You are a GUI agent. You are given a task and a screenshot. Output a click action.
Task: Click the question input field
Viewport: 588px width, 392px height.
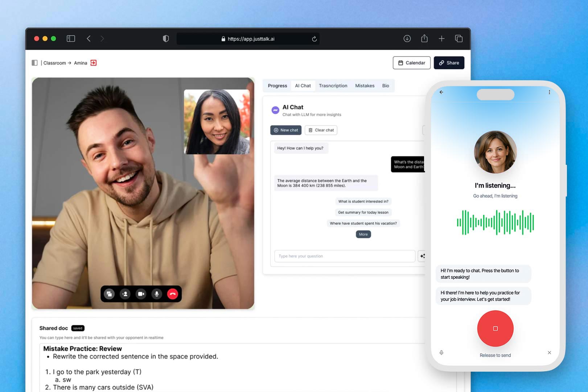click(x=345, y=256)
